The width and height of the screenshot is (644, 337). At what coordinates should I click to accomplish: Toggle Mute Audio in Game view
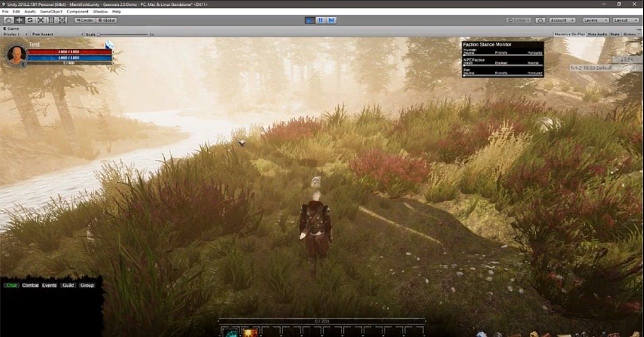click(597, 34)
